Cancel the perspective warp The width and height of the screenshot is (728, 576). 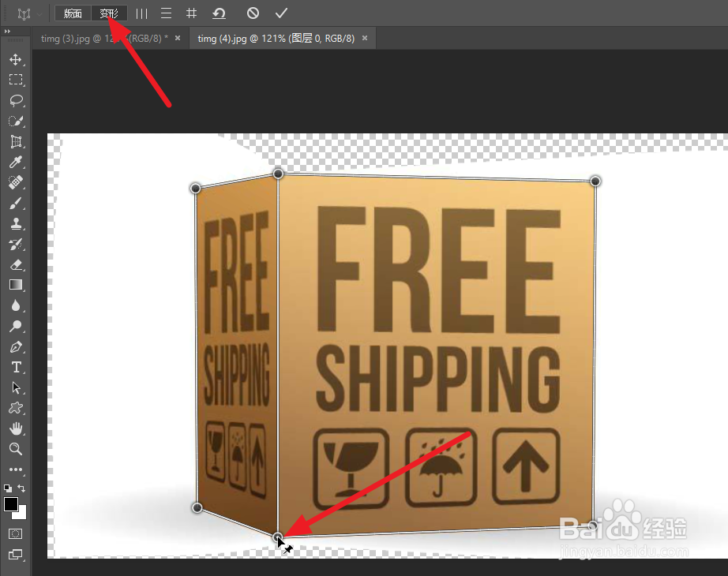[253, 13]
